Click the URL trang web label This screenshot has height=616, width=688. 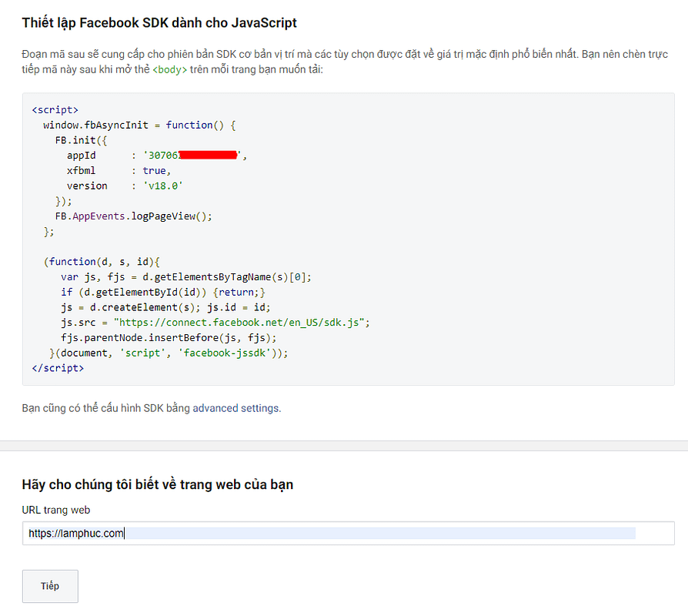tap(56, 511)
